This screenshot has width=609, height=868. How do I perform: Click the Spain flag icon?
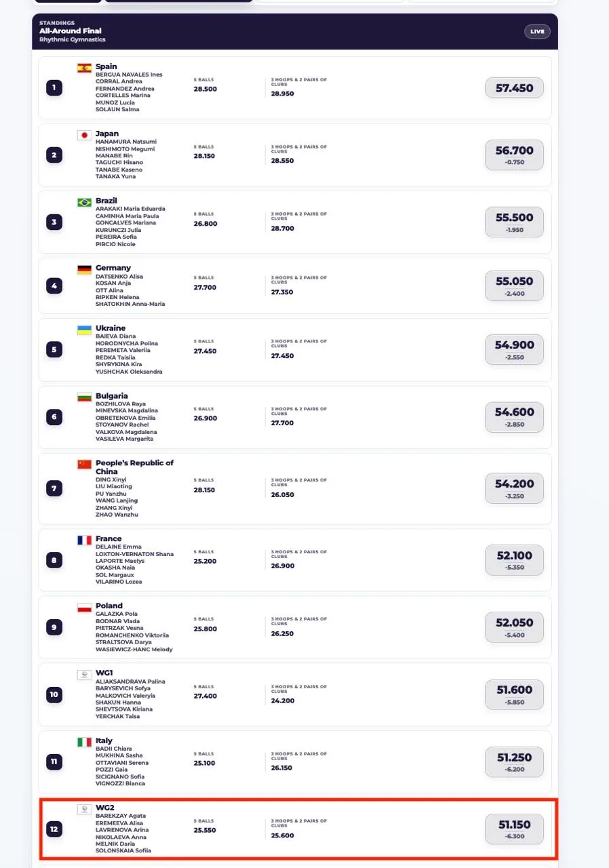click(x=85, y=68)
